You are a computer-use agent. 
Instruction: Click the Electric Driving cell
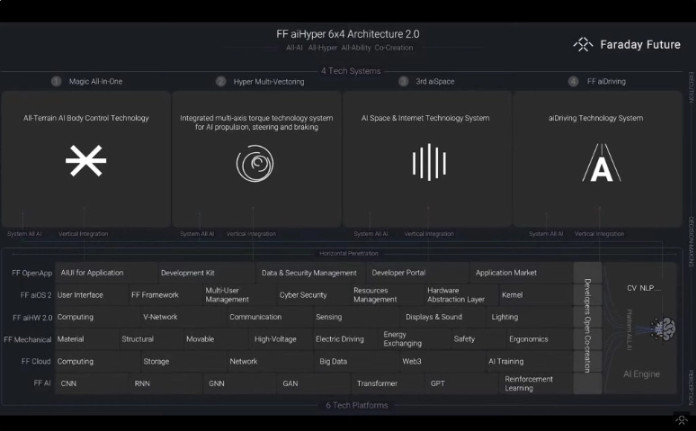click(x=345, y=340)
